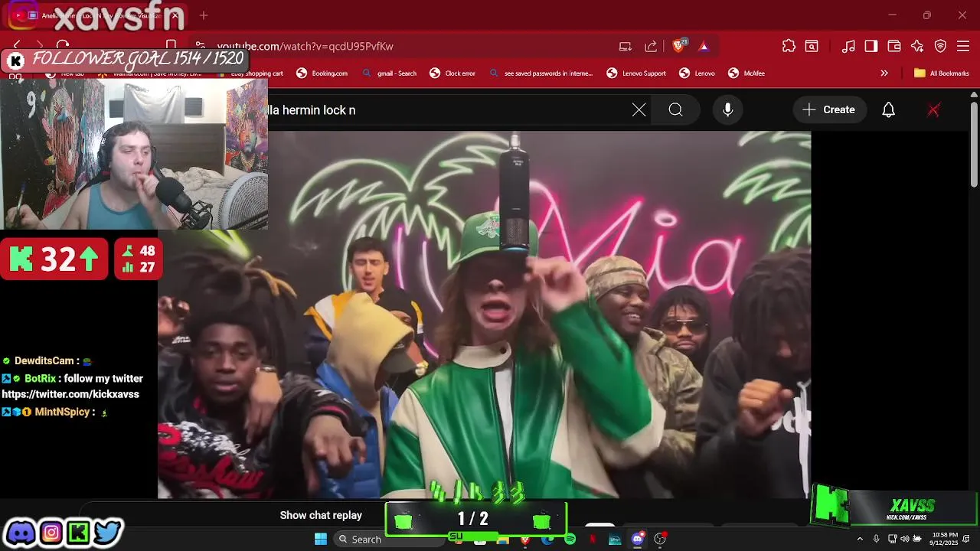Image resolution: width=980 pixels, height=551 pixels.
Task: Open the Clock error bookmark
Action: pos(452,73)
